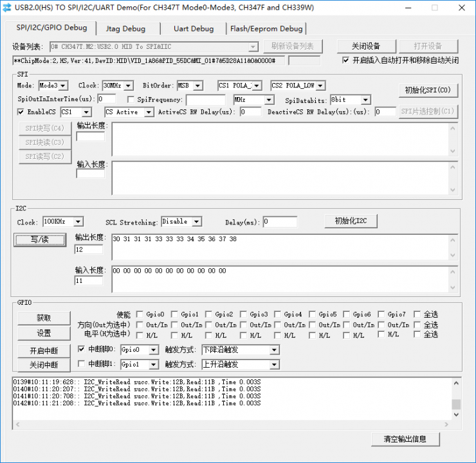Click 开启中断 button
This screenshot has height=463, width=476.
coord(44,350)
